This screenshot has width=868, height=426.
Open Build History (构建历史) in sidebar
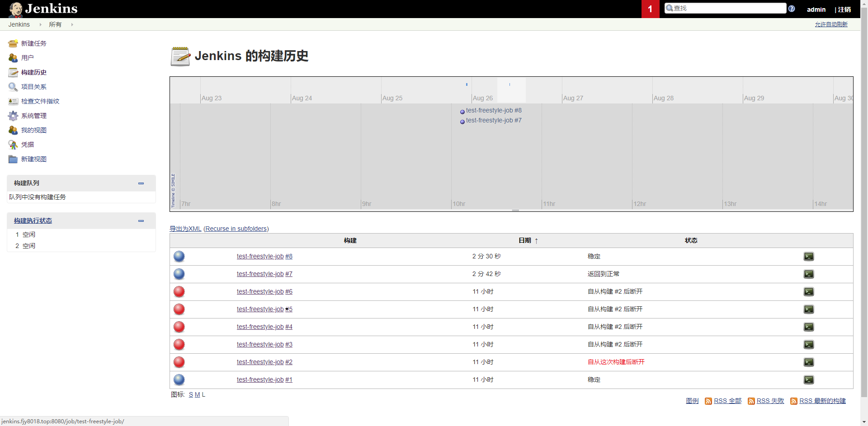click(33, 72)
